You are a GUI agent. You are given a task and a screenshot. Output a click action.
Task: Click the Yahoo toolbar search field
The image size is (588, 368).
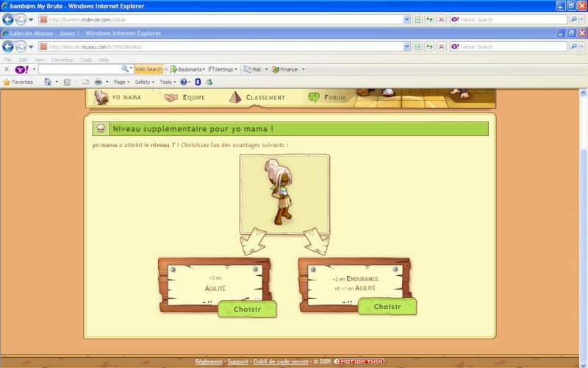(79, 69)
